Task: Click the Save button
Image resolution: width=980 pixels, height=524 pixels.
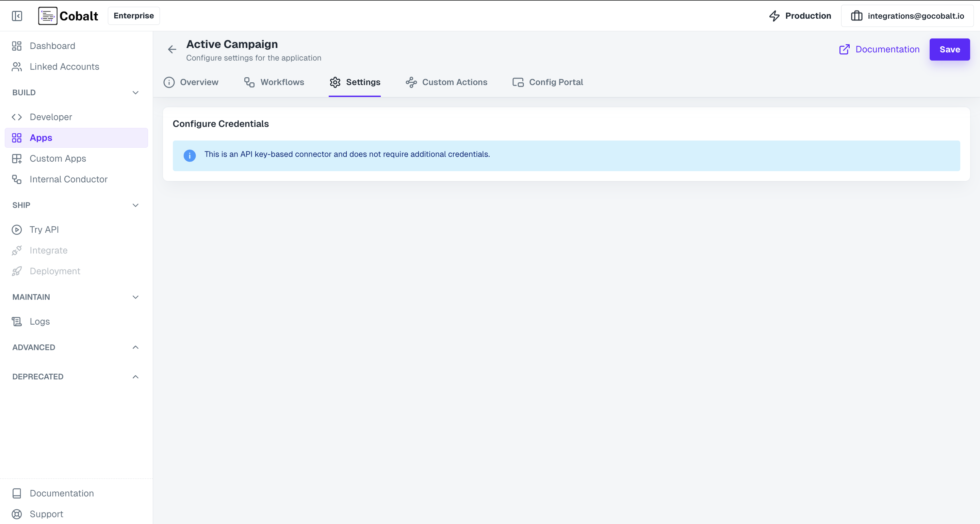Action: pyautogui.click(x=949, y=49)
